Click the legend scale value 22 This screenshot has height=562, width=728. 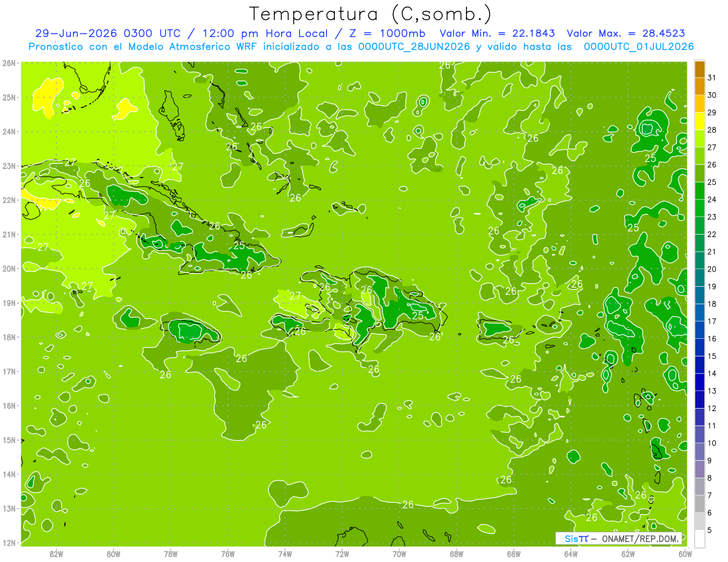coord(712,234)
